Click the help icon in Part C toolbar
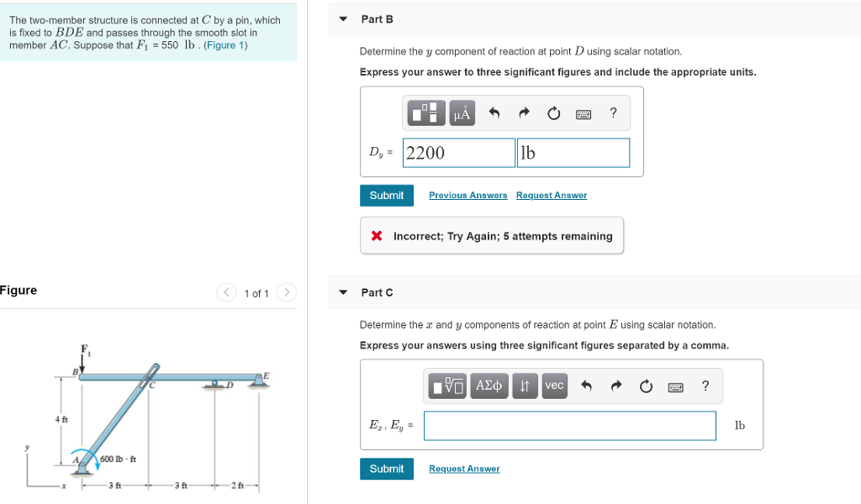The image size is (861, 504). (x=705, y=386)
